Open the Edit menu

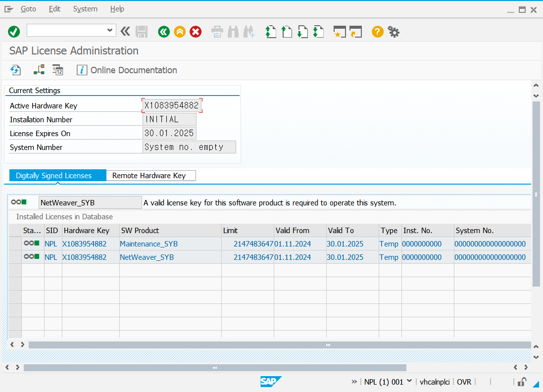tap(55, 9)
